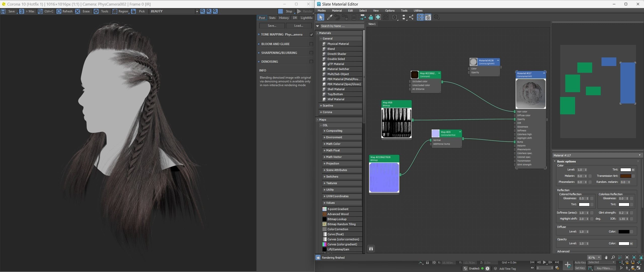Zoom in Corona frame buffer
Image resolution: width=644 pixels, height=272 pixels.
pyautogui.click(x=203, y=11)
